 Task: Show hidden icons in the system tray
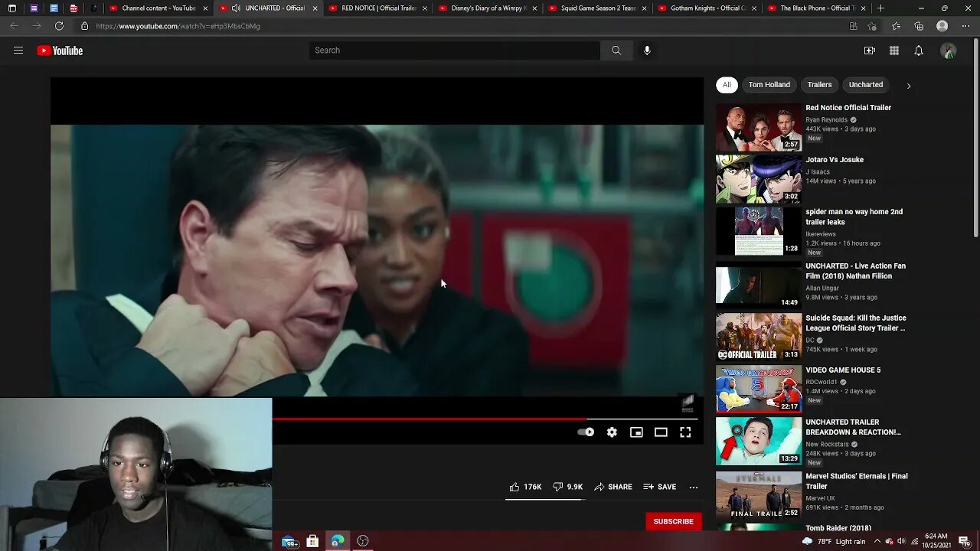coord(877,542)
